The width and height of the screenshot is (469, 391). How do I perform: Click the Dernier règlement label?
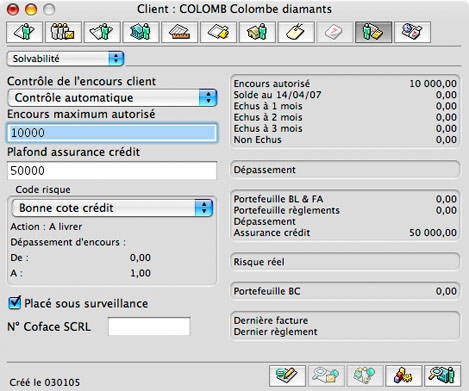[275, 332]
